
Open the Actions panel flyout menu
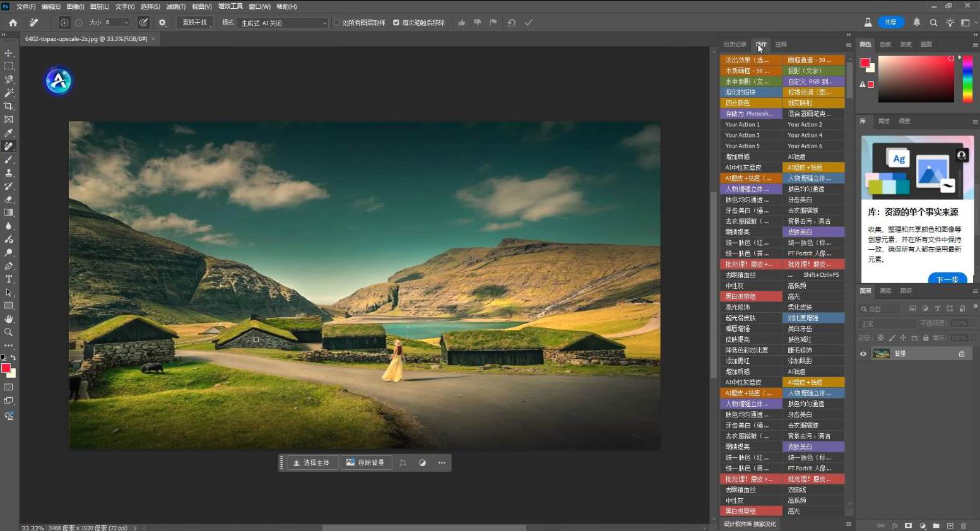(848, 45)
